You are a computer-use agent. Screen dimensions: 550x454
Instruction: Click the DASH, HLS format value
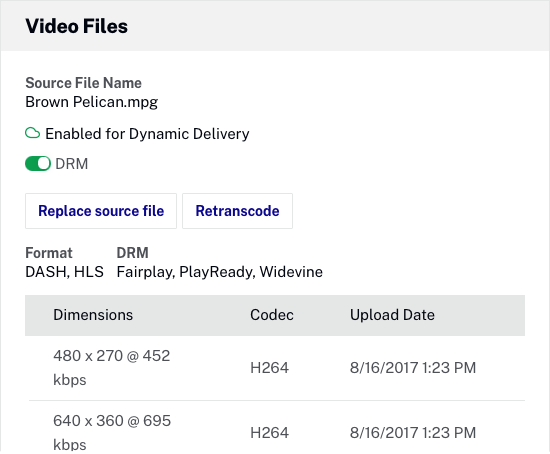click(x=65, y=272)
